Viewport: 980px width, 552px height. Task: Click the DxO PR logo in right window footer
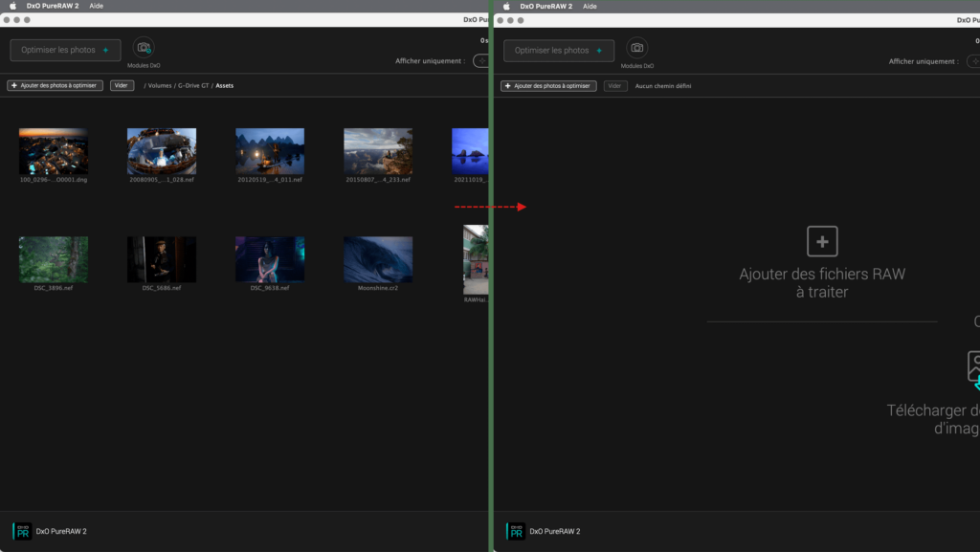click(516, 531)
